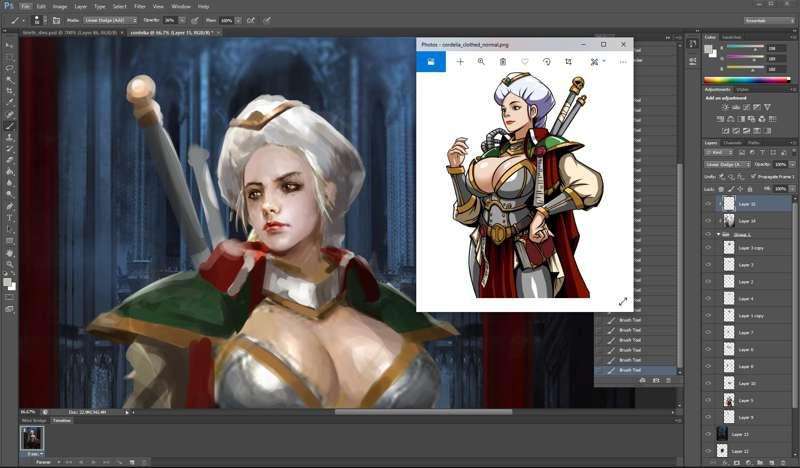
Task: Toggle the Propagate Frame 1 checkbox
Action: [753, 176]
